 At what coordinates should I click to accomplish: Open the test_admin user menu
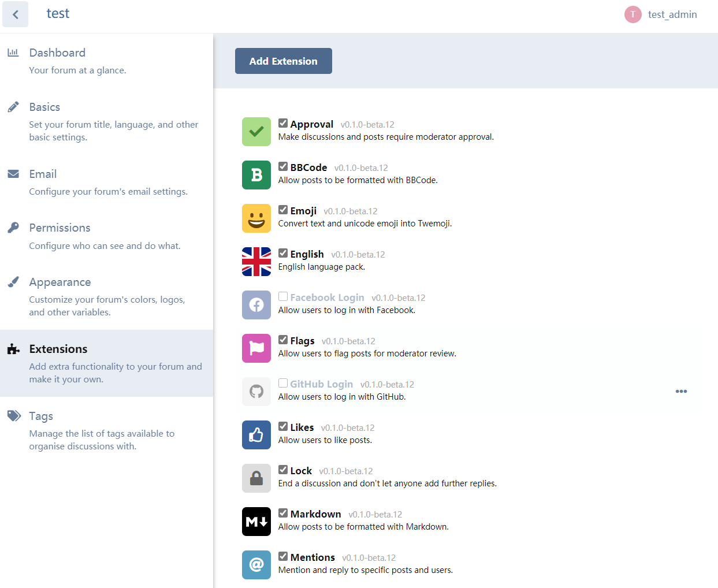[661, 14]
